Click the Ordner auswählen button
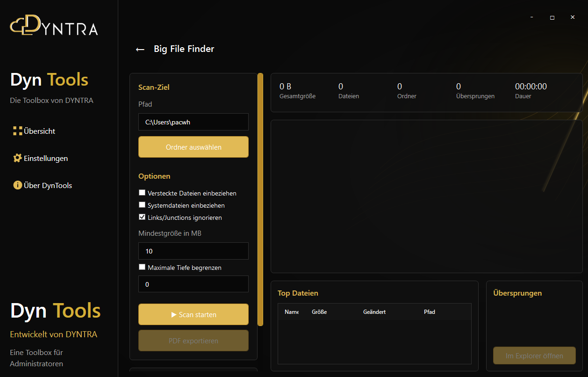This screenshot has height=377, width=588. pos(194,147)
